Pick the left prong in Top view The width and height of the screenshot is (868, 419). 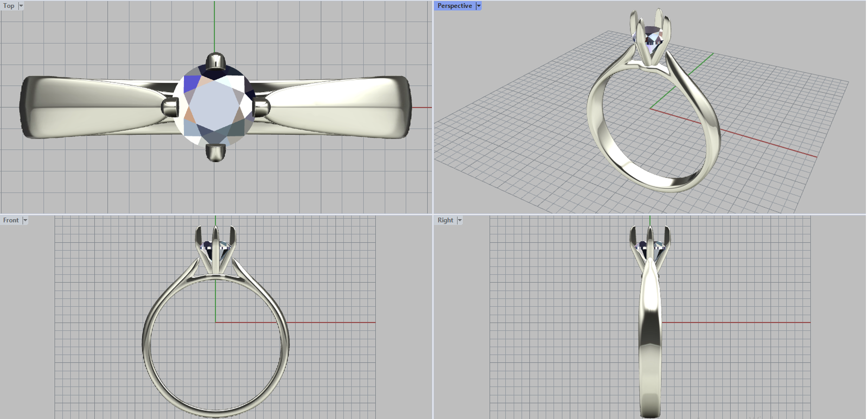pyautogui.click(x=170, y=107)
